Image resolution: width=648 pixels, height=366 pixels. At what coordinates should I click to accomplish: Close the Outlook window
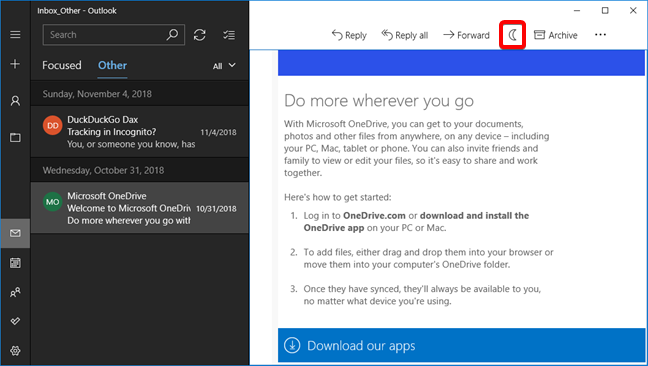coord(633,11)
